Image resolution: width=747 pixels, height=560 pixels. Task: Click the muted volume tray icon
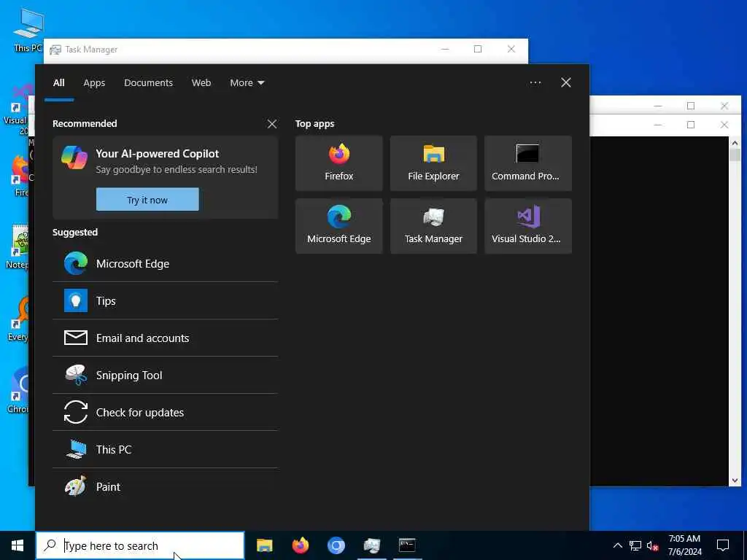click(x=652, y=545)
